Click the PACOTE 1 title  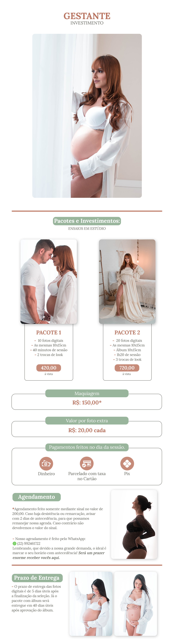[x=49, y=333]
